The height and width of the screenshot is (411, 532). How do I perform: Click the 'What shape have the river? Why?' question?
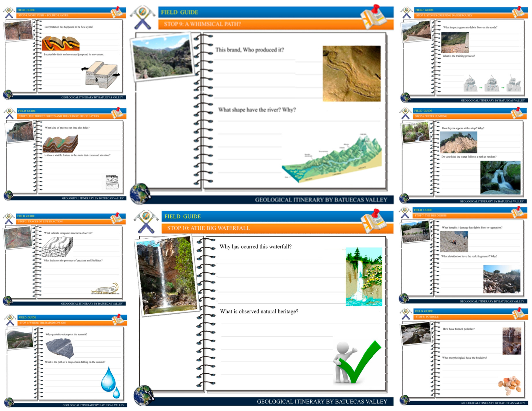click(257, 110)
